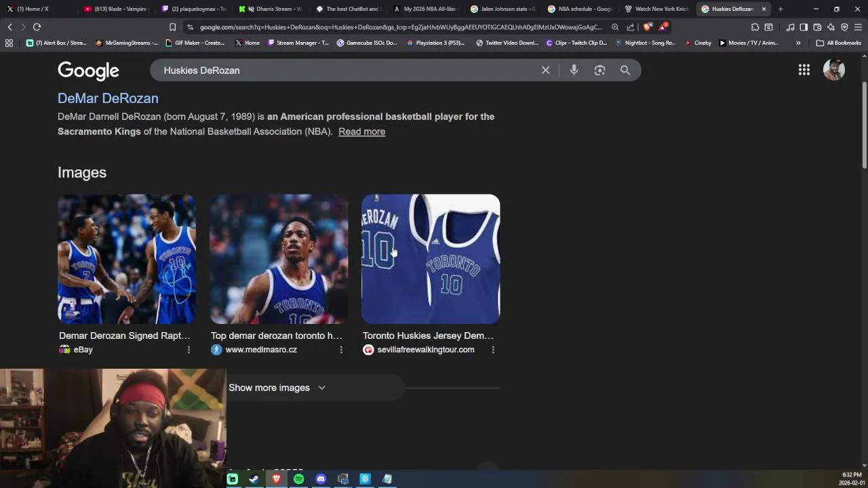Open Discord from the taskbar

click(x=321, y=479)
